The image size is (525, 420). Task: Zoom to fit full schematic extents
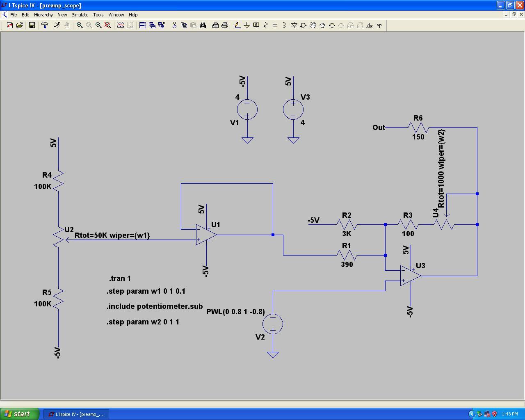(x=107, y=25)
